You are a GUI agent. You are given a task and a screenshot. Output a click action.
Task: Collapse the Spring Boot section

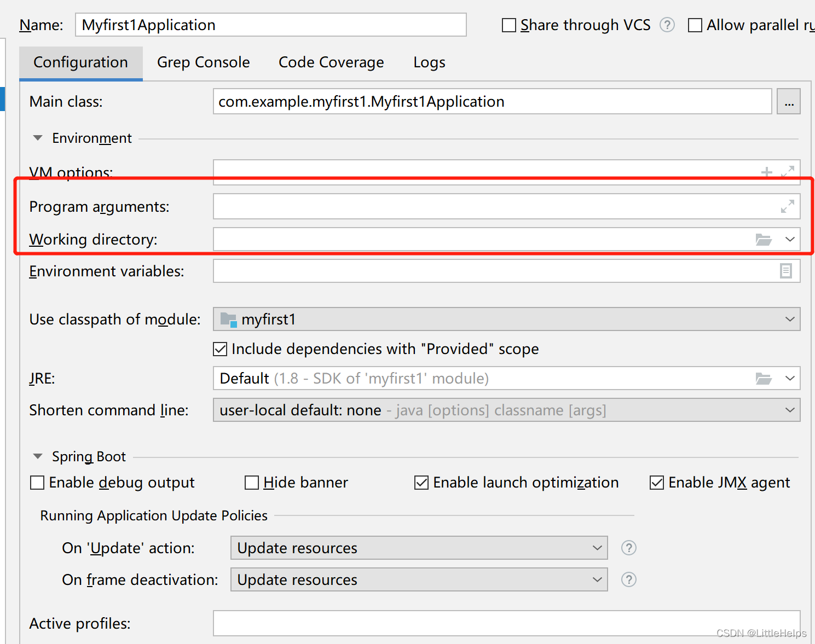pyautogui.click(x=37, y=456)
